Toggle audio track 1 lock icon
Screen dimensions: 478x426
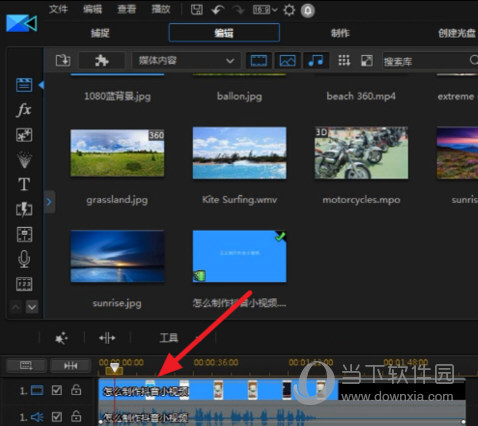(76, 416)
